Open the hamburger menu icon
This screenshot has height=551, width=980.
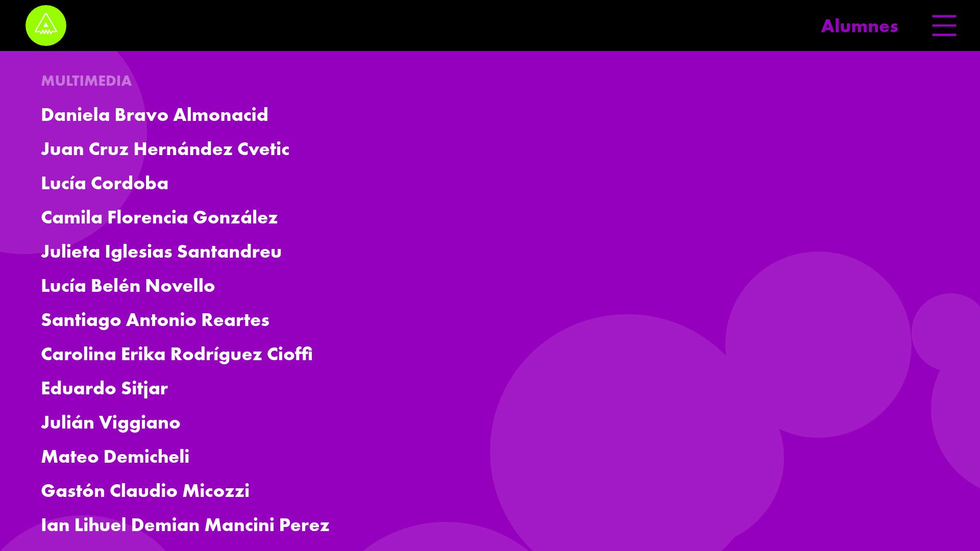click(x=944, y=26)
